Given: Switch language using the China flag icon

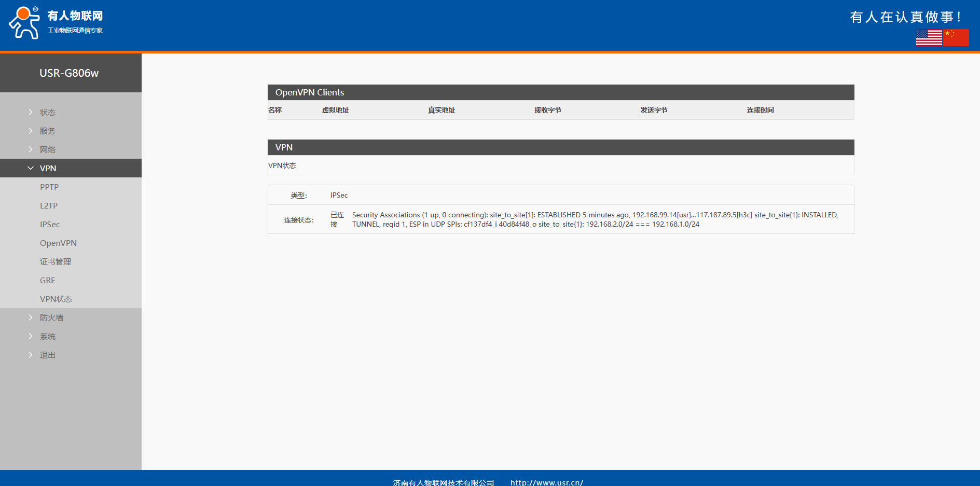Looking at the screenshot, I should pos(956,37).
